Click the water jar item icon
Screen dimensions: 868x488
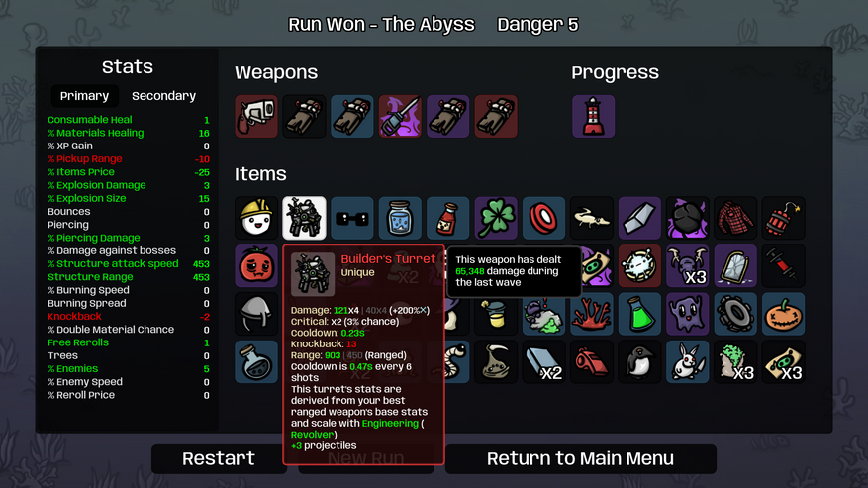[400, 218]
